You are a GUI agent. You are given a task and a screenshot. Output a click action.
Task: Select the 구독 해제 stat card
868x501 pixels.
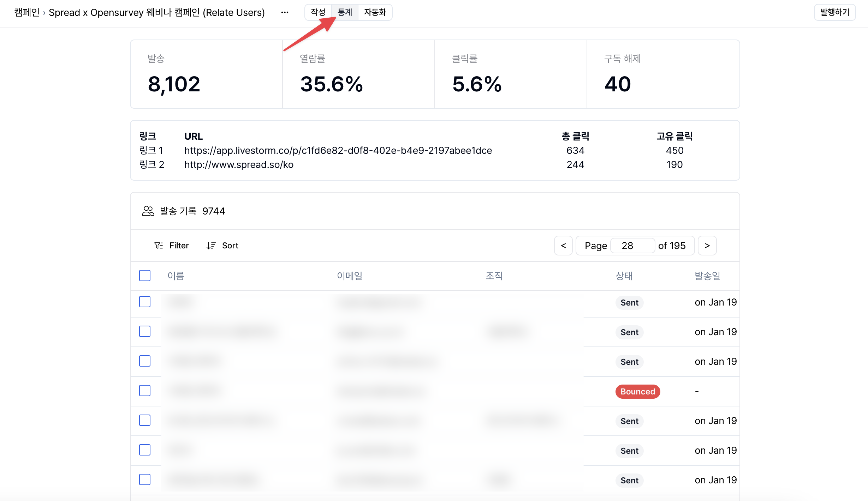pos(663,74)
